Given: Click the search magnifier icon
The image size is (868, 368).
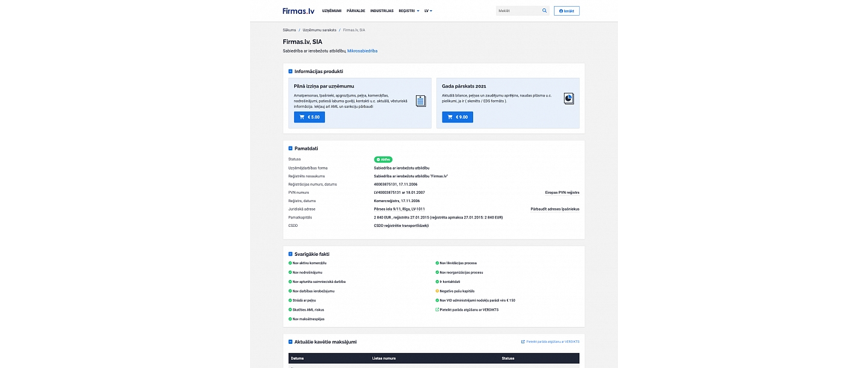Looking at the screenshot, I should point(544,11).
